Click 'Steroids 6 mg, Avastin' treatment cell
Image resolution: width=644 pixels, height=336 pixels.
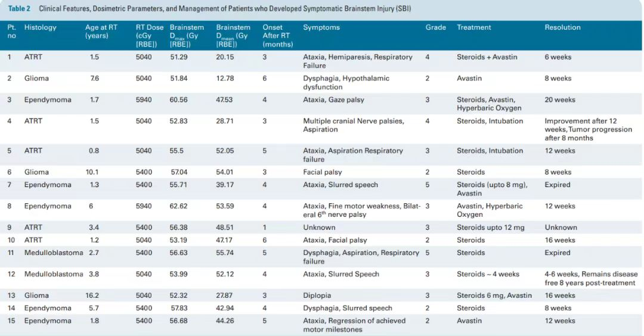tap(494, 295)
